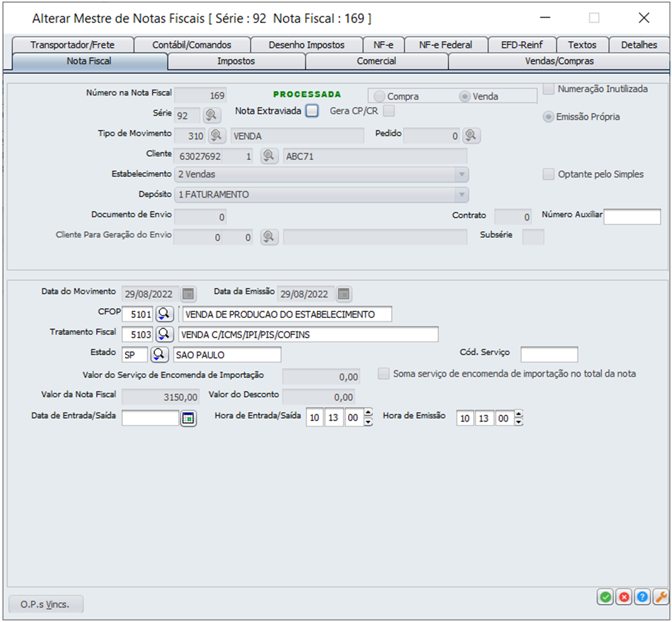This screenshot has width=672, height=622.
Task: Open lookup for Tipo de Movimento
Action: pyautogui.click(x=216, y=136)
